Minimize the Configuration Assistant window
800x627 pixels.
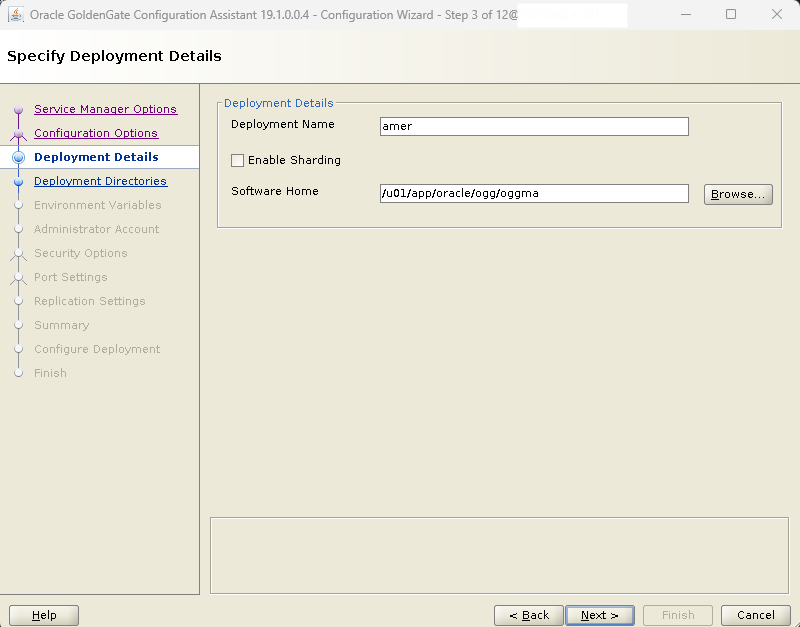click(686, 14)
